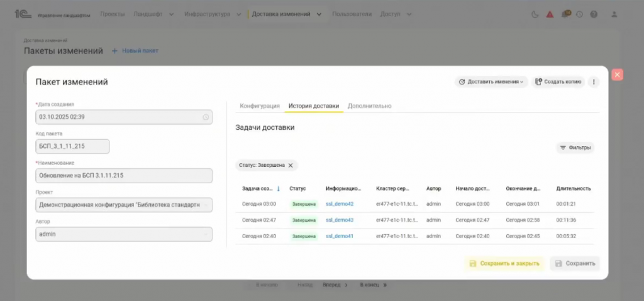Open Проекты menu item
This screenshot has height=301, width=644.
tap(113, 14)
